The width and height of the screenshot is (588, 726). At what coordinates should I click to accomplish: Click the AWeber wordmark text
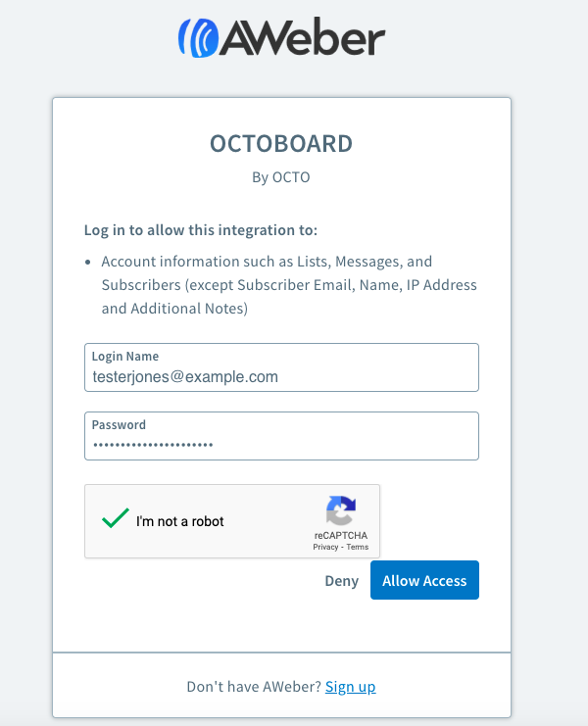point(302,38)
